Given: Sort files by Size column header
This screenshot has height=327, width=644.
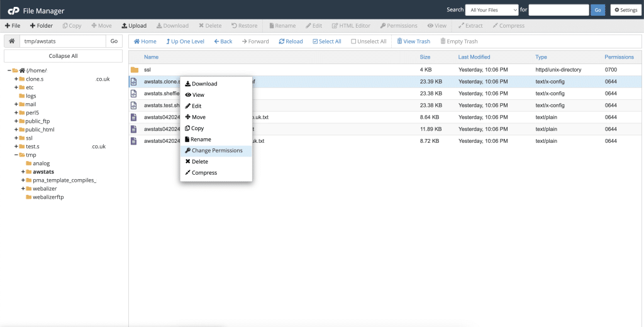Looking at the screenshot, I should point(425,57).
